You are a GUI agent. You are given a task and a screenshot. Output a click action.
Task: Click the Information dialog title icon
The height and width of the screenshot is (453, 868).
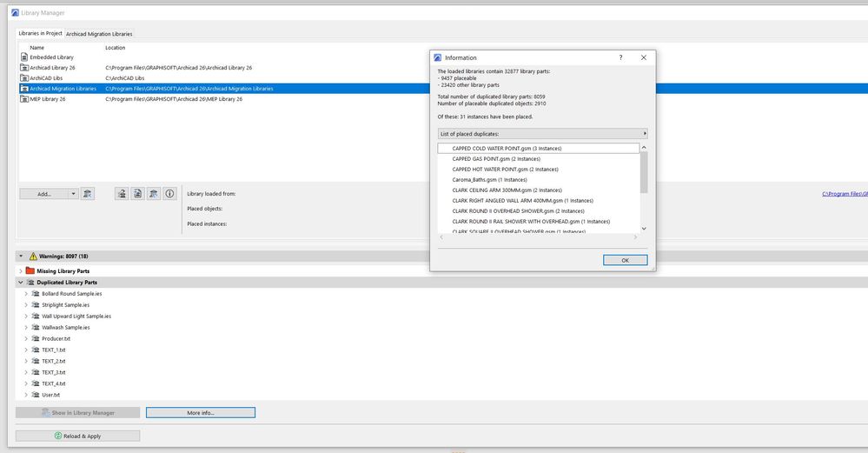tap(438, 57)
